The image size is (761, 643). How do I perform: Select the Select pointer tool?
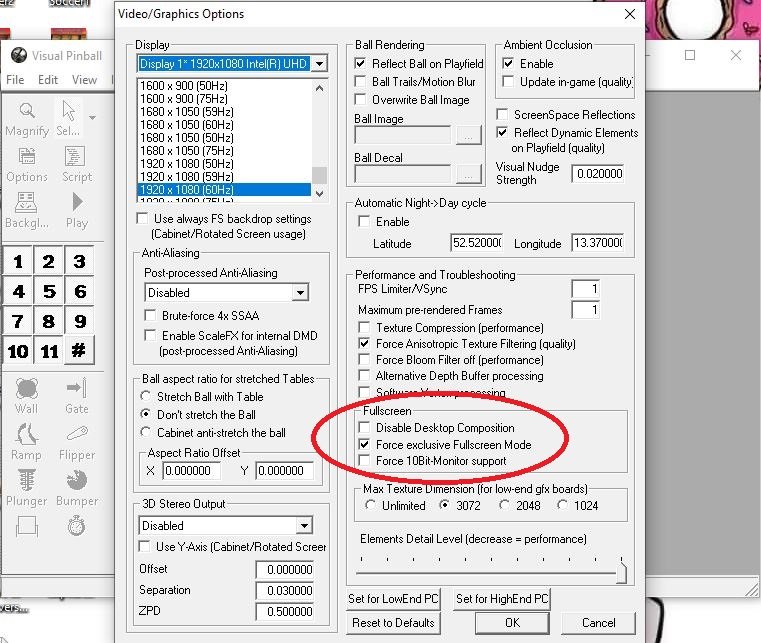coord(68,119)
